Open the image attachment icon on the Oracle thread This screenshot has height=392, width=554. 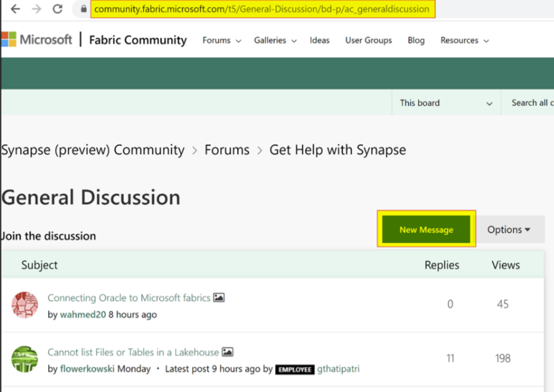pyautogui.click(x=219, y=298)
